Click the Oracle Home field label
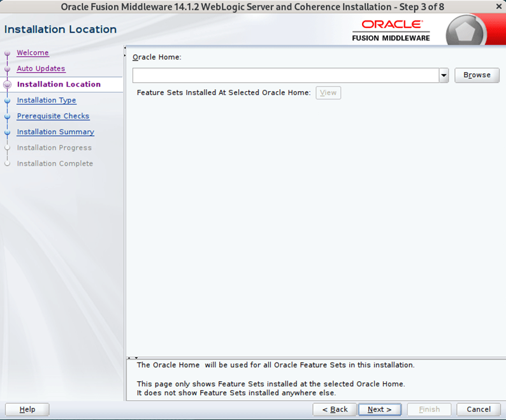This screenshot has height=420, width=506. click(x=157, y=57)
